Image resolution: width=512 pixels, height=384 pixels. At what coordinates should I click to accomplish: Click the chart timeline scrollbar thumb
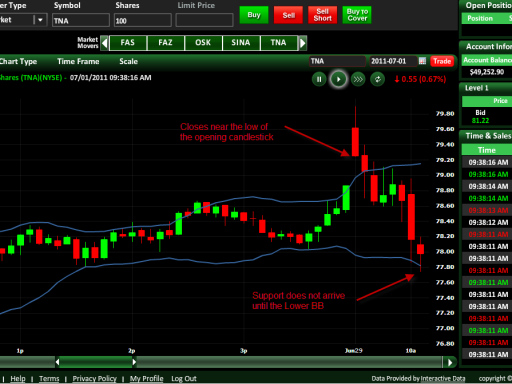pos(96,362)
